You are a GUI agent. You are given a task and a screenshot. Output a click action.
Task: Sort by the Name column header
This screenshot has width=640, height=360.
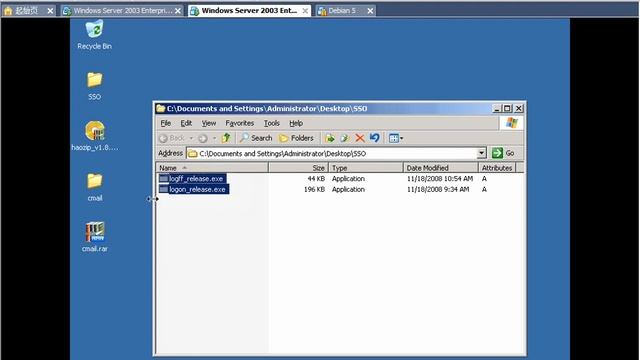coord(212,168)
